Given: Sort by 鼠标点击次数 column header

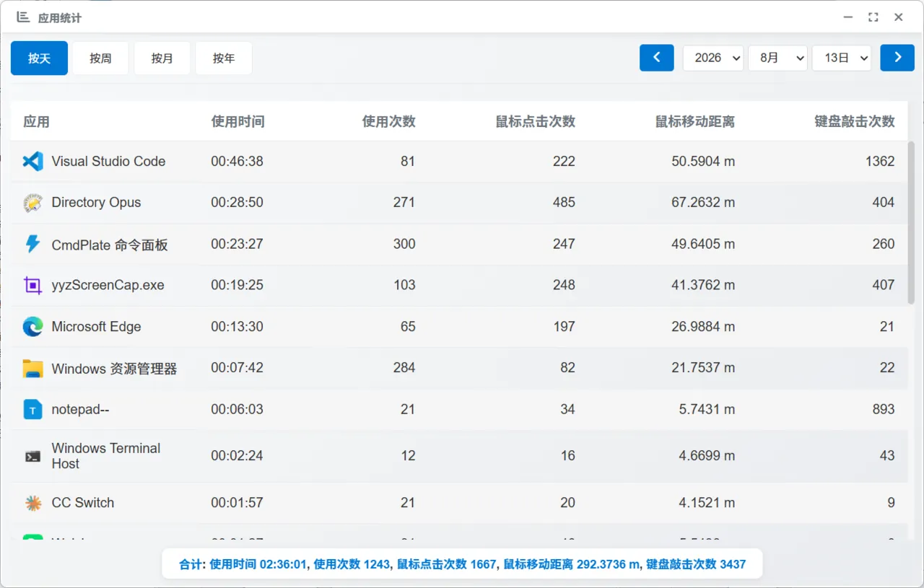Looking at the screenshot, I should tap(535, 121).
